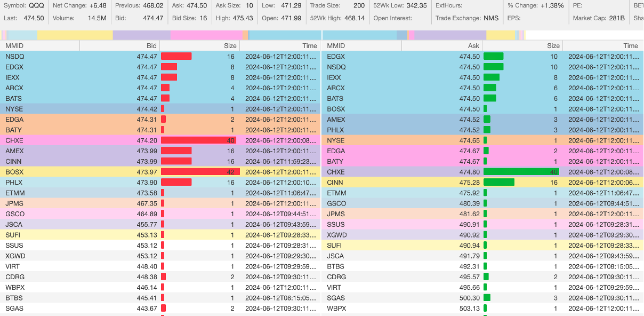Click the Trade Exchange value NMS
The width and height of the screenshot is (644, 316).
coord(491,18)
